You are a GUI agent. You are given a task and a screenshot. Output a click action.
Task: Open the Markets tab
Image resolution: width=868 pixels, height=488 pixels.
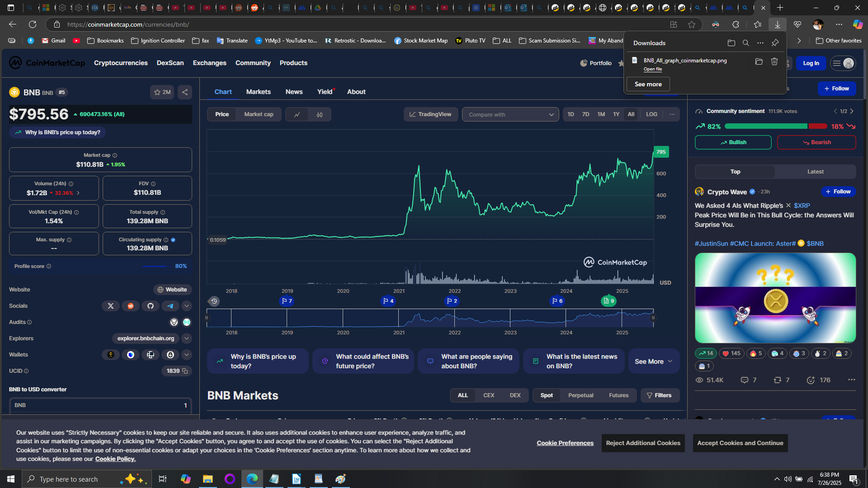click(259, 92)
